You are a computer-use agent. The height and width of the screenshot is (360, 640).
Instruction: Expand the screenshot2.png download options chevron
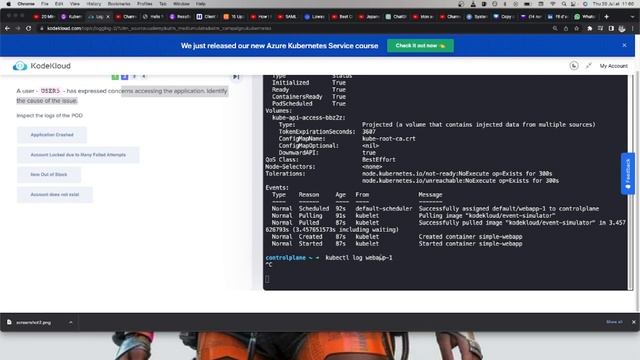pyautogui.click(x=70, y=322)
